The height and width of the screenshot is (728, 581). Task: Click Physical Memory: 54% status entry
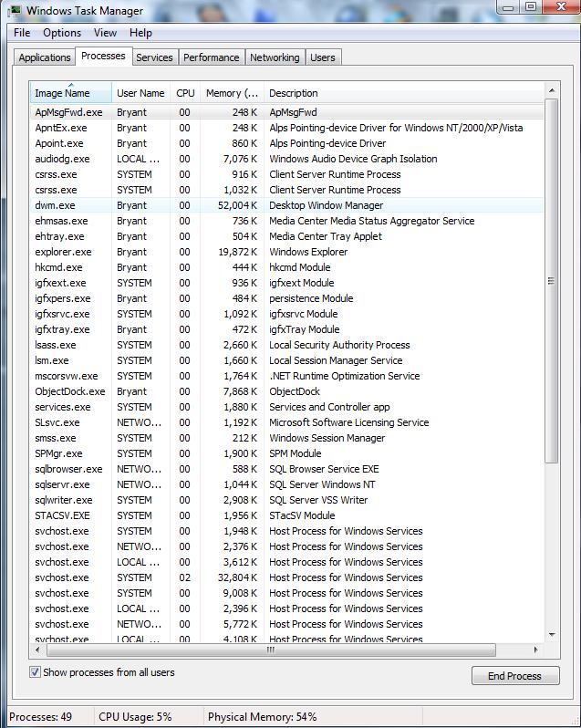(262, 717)
